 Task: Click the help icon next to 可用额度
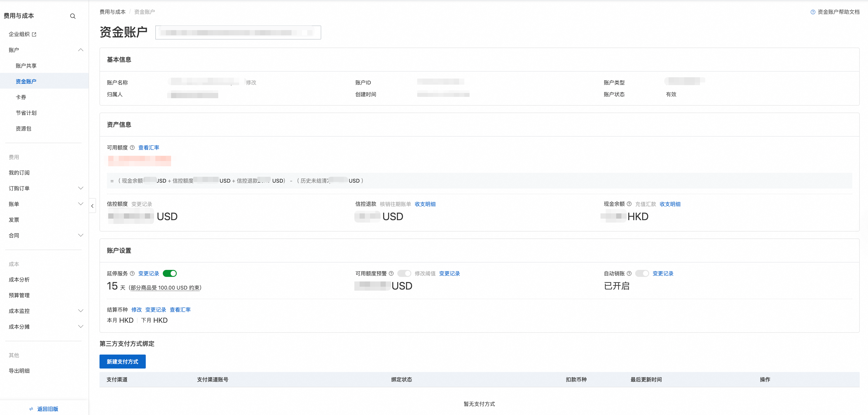(132, 147)
